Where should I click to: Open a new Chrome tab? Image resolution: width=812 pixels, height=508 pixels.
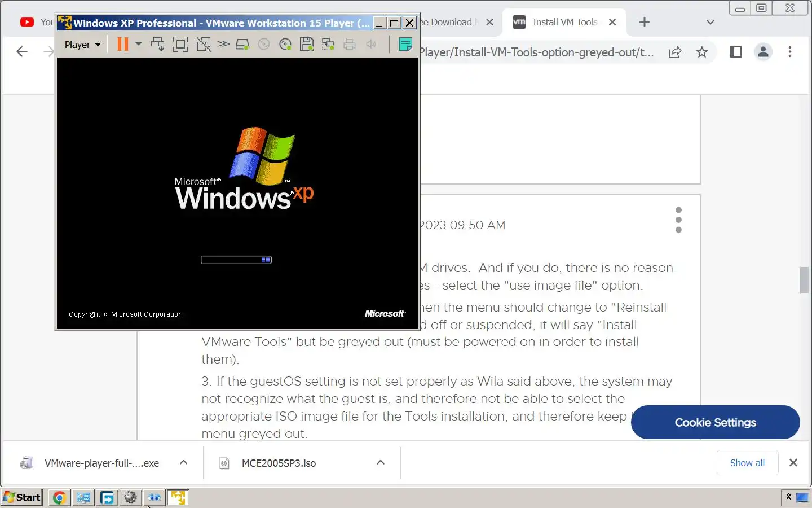point(645,22)
